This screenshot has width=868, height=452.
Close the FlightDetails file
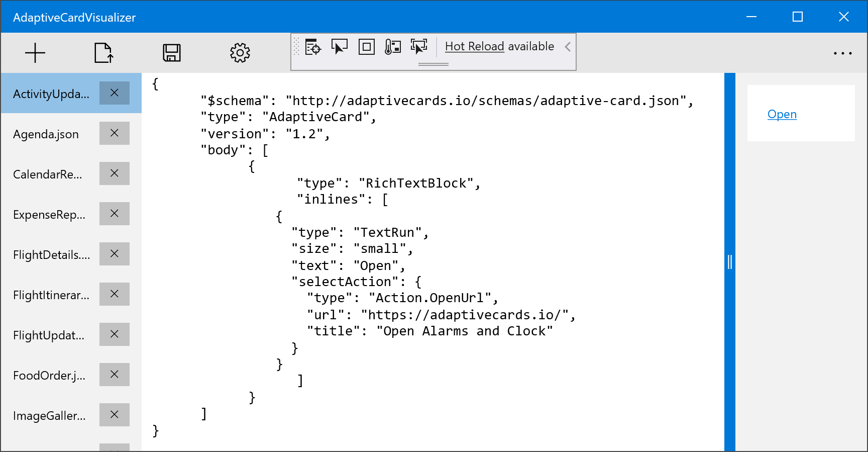tap(115, 254)
